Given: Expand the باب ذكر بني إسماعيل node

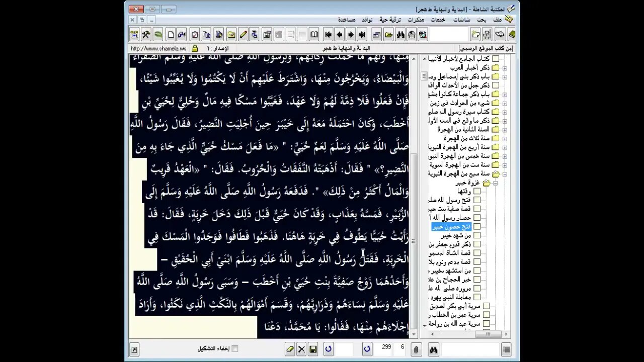Looking at the screenshot, I should [505, 76].
